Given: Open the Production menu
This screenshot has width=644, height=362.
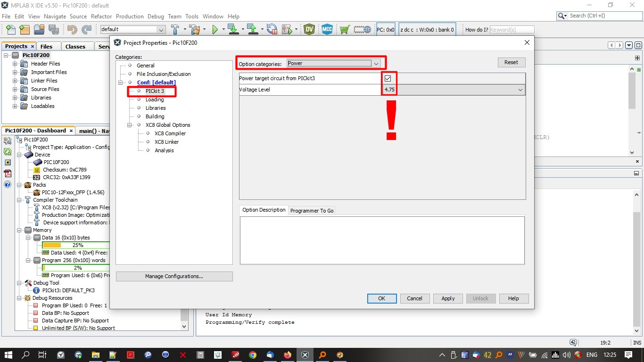Looking at the screenshot, I should pyautogui.click(x=130, y=16).
